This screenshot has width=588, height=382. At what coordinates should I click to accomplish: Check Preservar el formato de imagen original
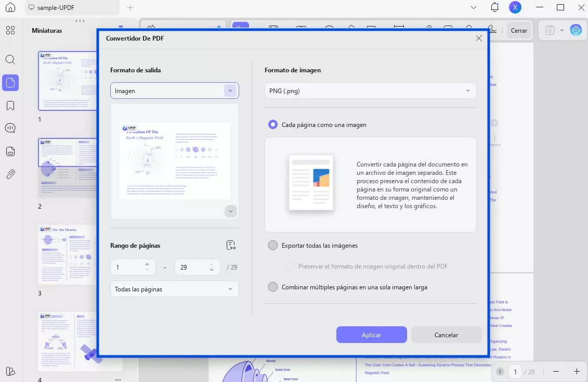tap(290, 266)
